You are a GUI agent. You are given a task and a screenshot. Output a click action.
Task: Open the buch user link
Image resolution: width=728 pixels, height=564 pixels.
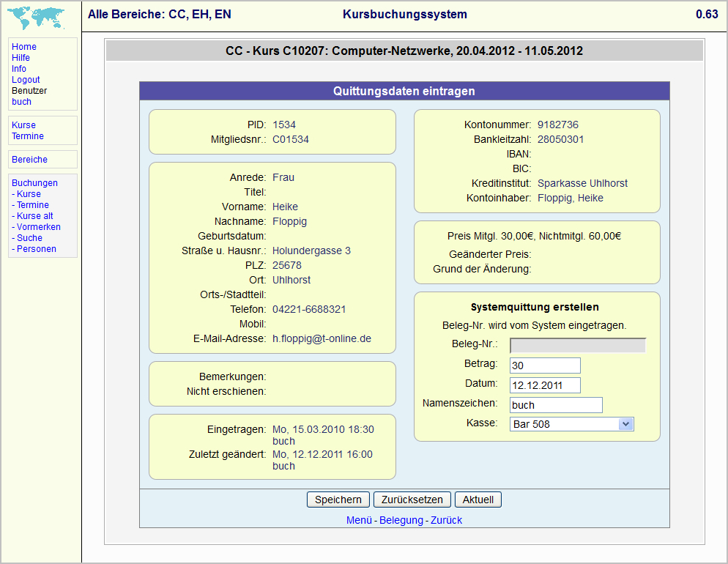coord(21,102)
